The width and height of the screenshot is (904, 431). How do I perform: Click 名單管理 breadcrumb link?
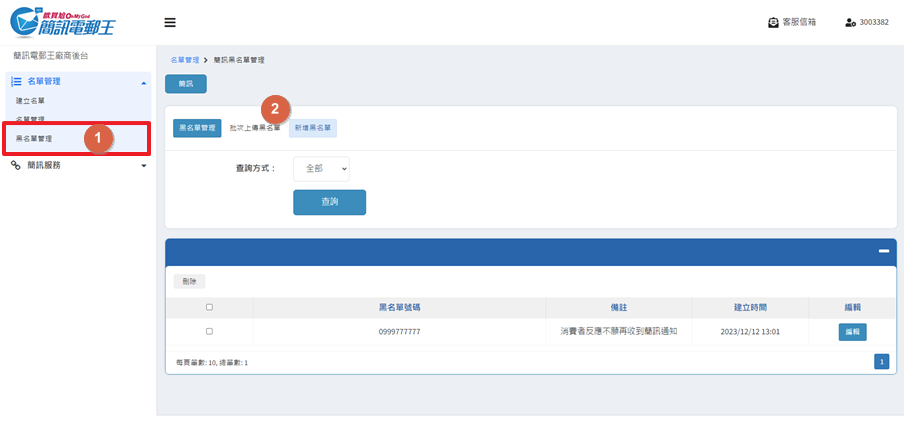pos(184,60)
